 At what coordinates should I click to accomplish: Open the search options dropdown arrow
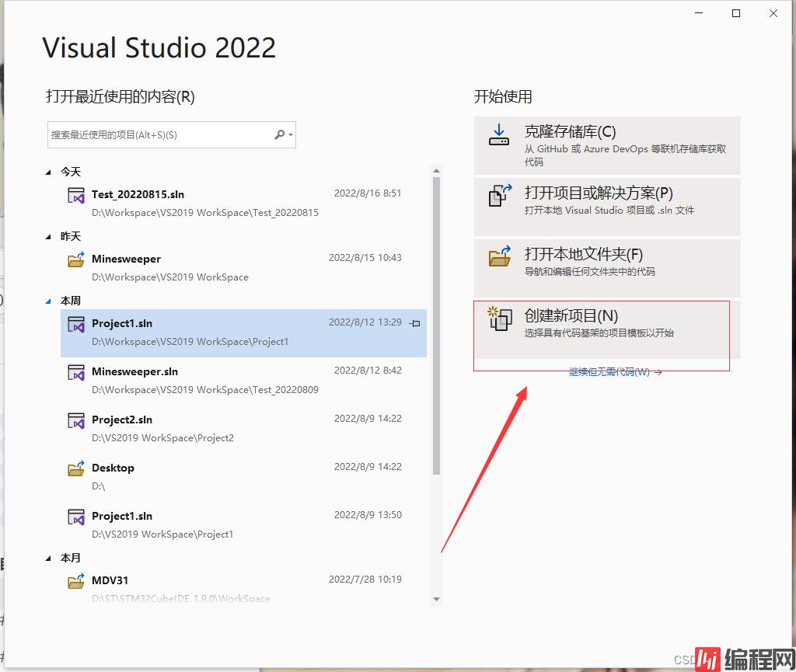tap(292, 135)
